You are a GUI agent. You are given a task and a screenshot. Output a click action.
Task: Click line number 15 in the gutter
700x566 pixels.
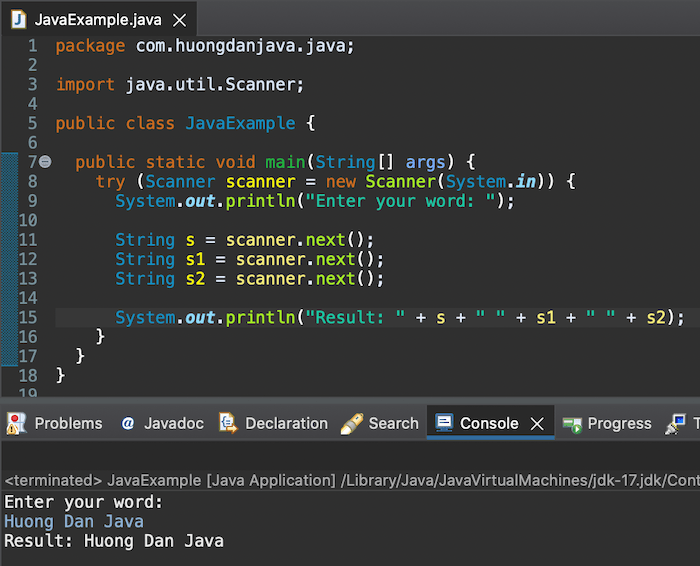tap(28, 317)
